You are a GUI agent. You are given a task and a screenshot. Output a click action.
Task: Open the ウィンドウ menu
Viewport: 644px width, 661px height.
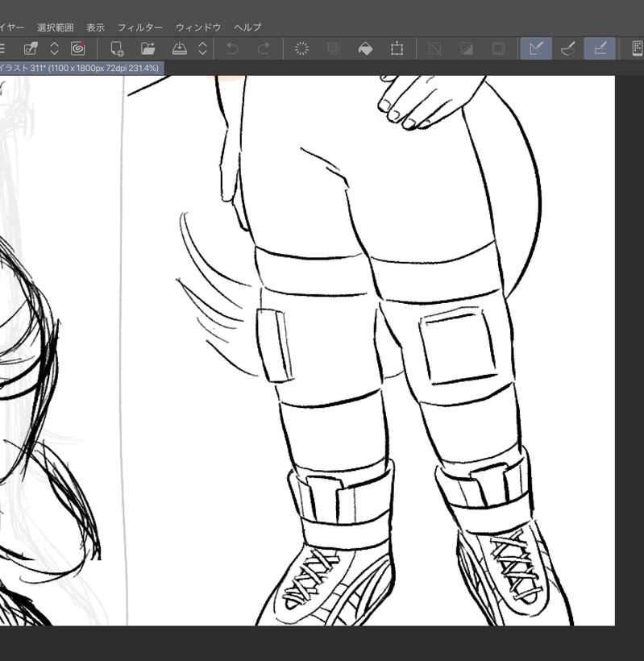click(x=198, y=27)
